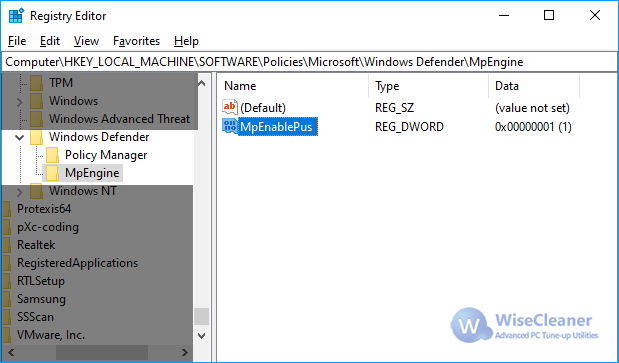
Task: Collapse the Windows Defender key
Action: pos(19,137)
